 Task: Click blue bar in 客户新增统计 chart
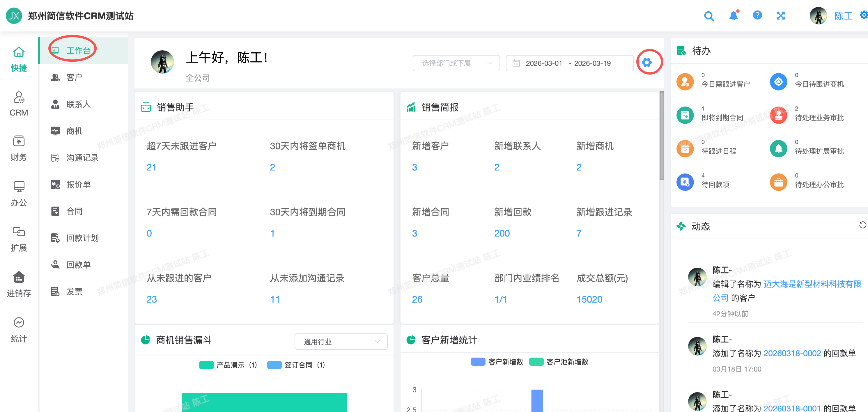(537, 401)
